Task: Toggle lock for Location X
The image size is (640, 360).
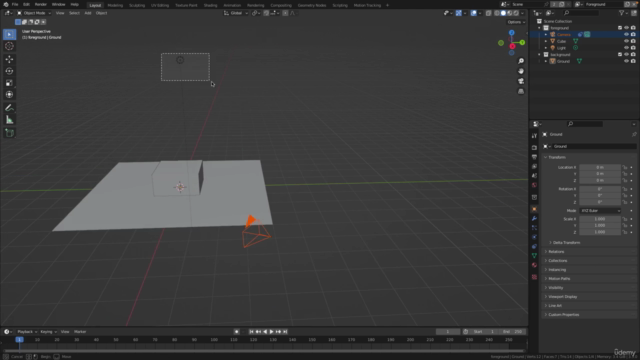Action: tap(624, 167)
